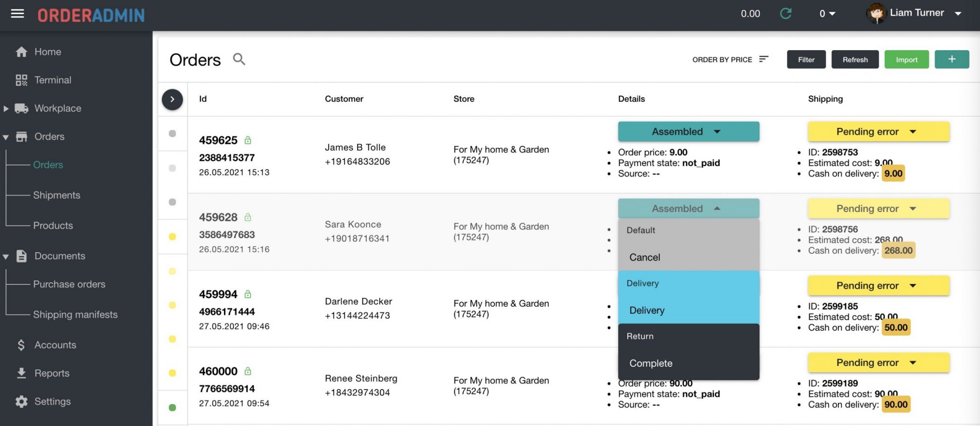Open the navigation hamburger menu
Viewport: 980px width, 426px height.
(17, 13)
